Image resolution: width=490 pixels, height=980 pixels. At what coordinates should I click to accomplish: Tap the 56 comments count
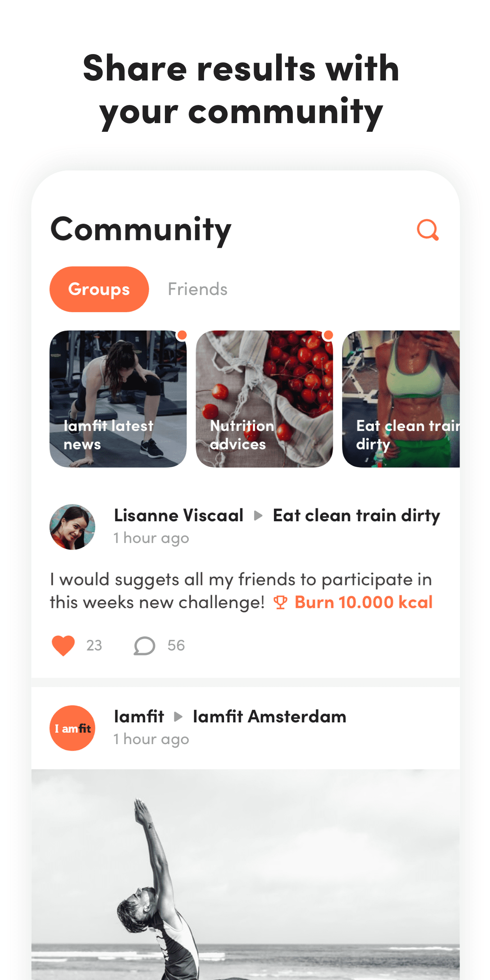click(176, 645)
